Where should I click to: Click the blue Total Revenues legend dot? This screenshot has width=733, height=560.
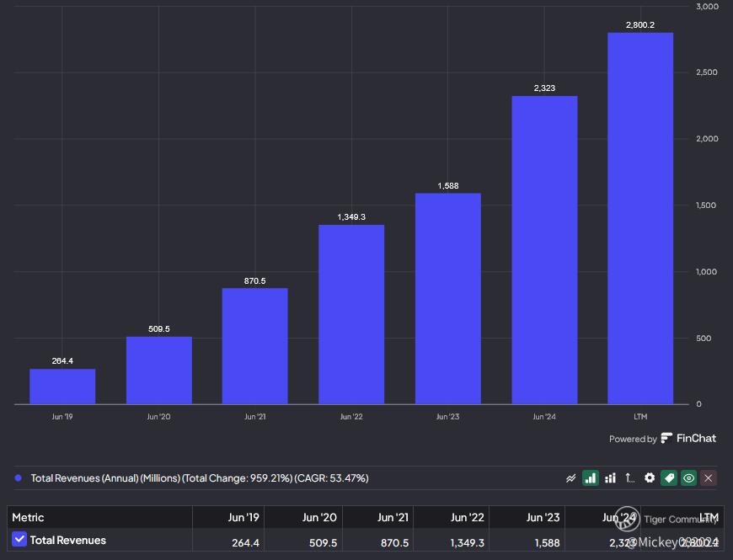tap(19, 478)
